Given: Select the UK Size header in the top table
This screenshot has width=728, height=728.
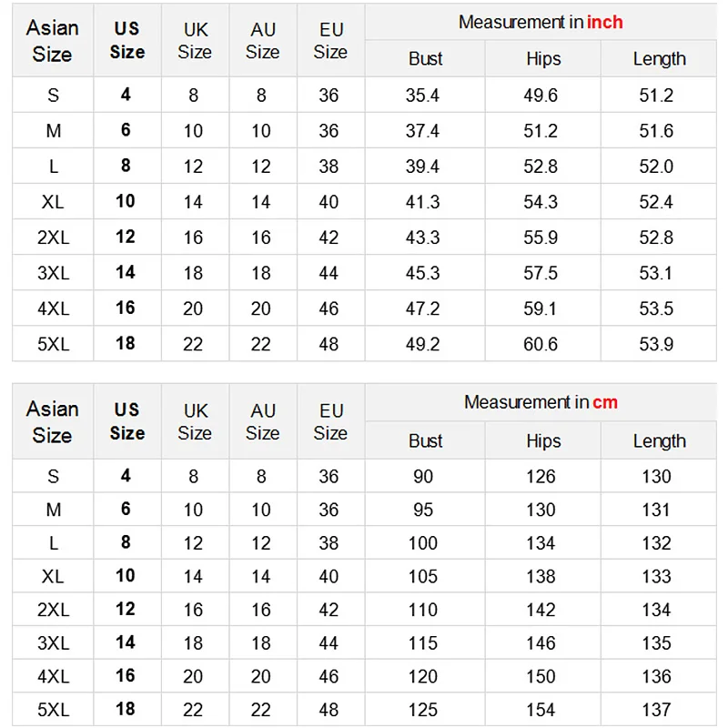Looking at the screenshot, I should point(195,41).
